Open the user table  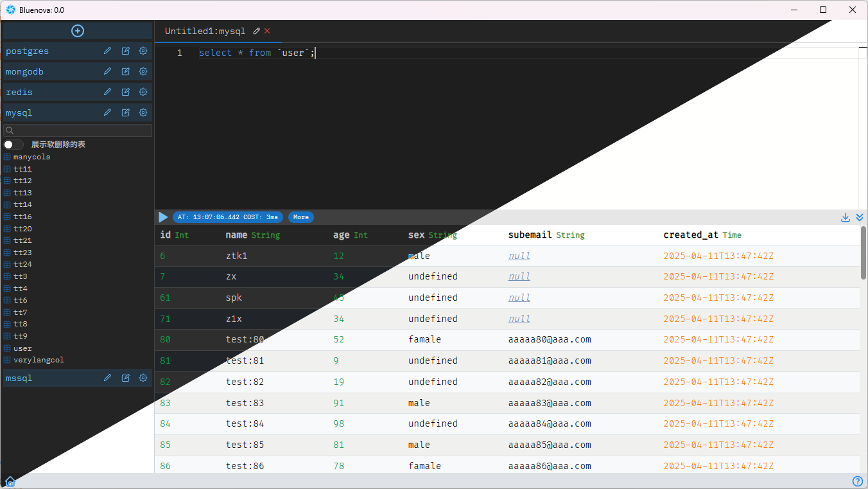(22, 348)
